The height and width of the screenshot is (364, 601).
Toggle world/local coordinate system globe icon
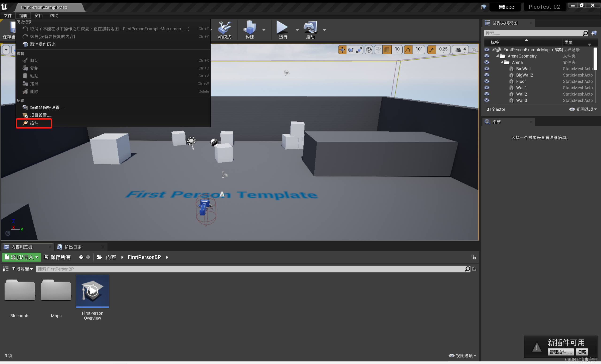[x=369, y=50]
